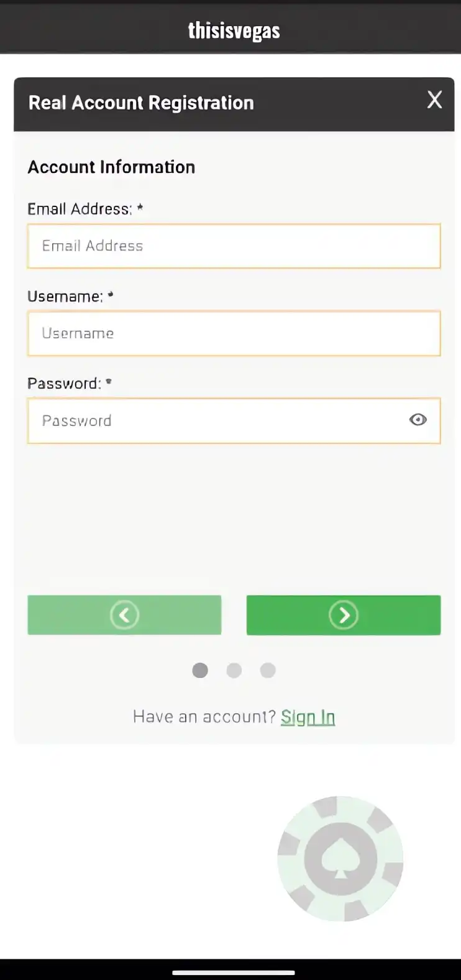Select the first step indicator dot
Viewport: 461px width, 980px height.
point(200,670)
